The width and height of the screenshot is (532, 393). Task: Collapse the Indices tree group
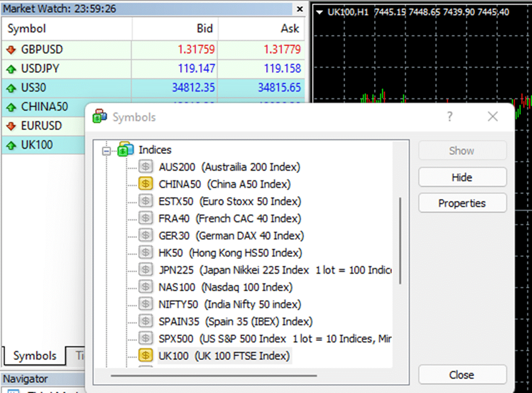click(x=107, y=151)
